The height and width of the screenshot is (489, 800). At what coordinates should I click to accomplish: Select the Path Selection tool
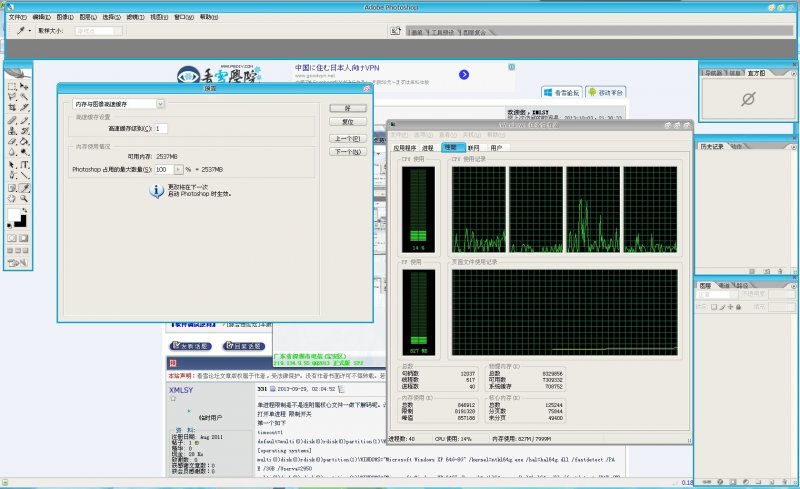pos(12,165)
